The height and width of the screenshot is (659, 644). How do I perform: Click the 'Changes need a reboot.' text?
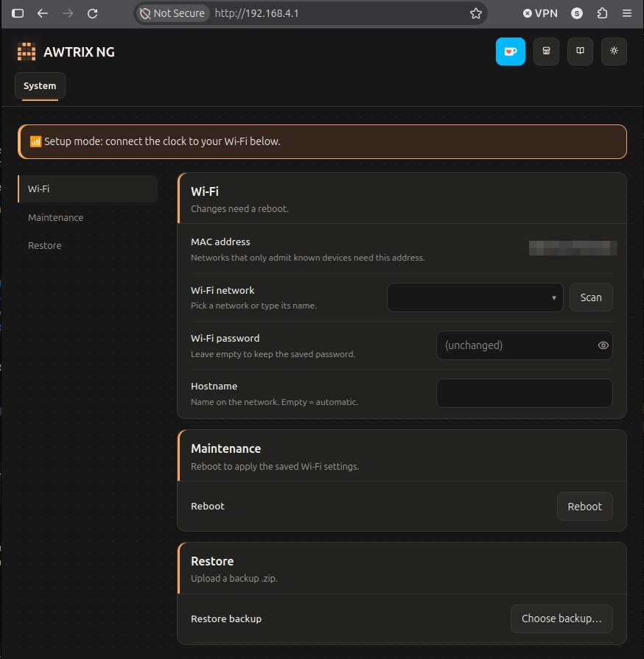click(239, 209)
